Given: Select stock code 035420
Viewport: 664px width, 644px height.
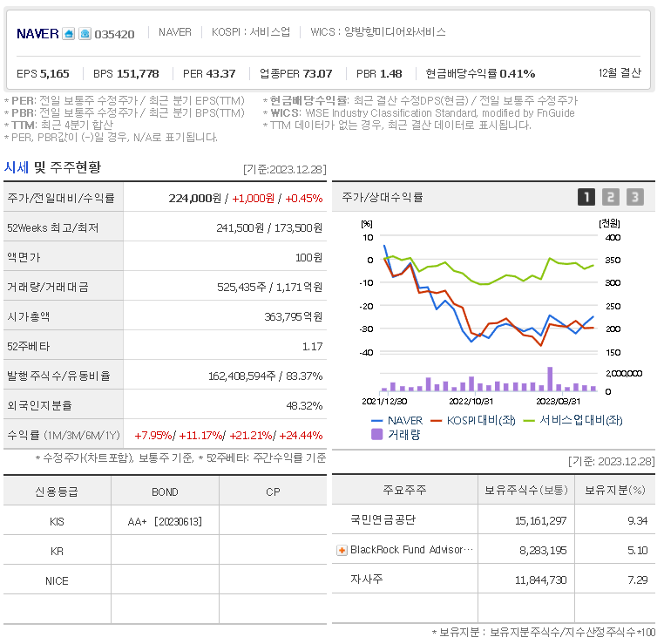Looking at the screenshot, I should tap(114, 34).
